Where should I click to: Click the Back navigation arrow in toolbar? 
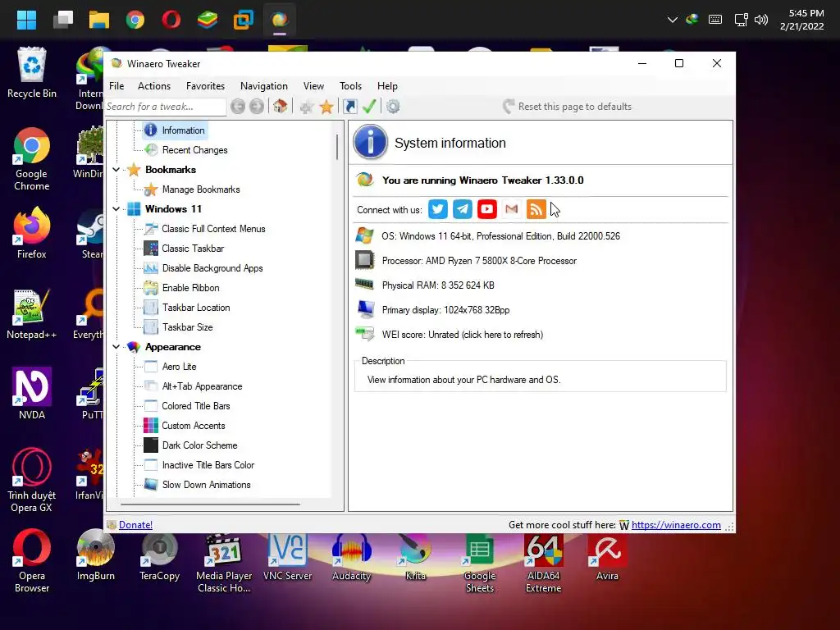(238, 107)
